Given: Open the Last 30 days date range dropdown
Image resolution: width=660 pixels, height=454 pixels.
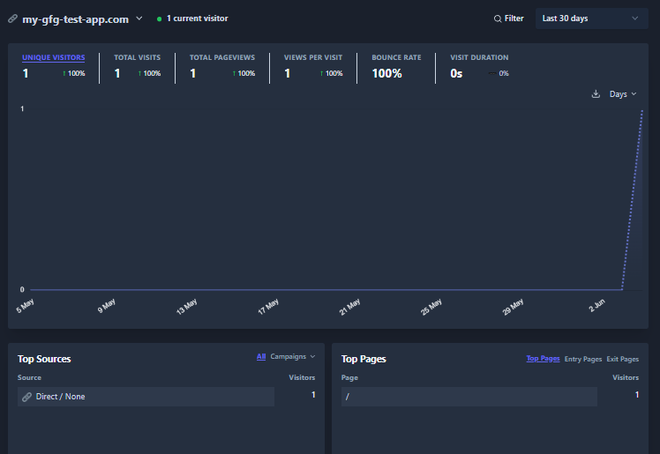Looking at the screenshot, I should click(x=591, y=19).
